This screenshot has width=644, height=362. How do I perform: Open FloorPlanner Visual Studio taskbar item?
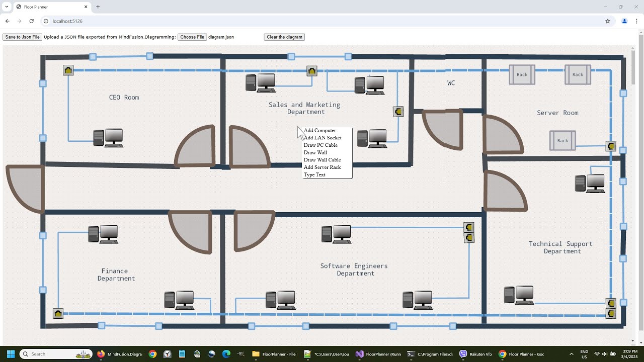coord(378,354)
